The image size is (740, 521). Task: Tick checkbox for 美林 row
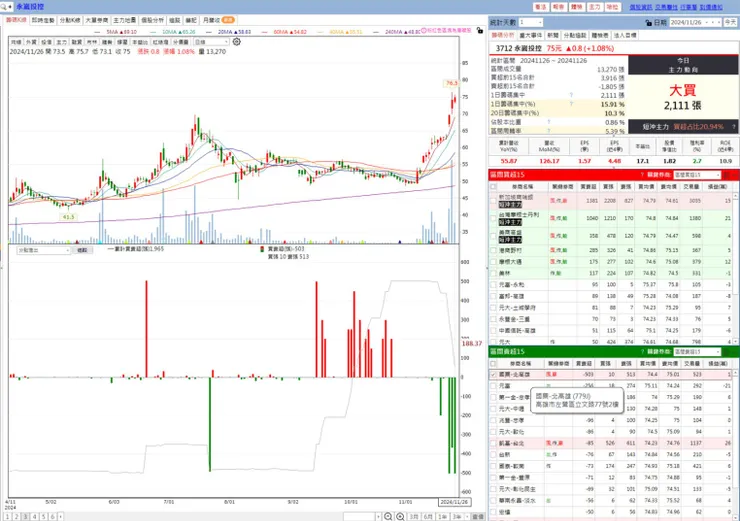tap(493, 273)
